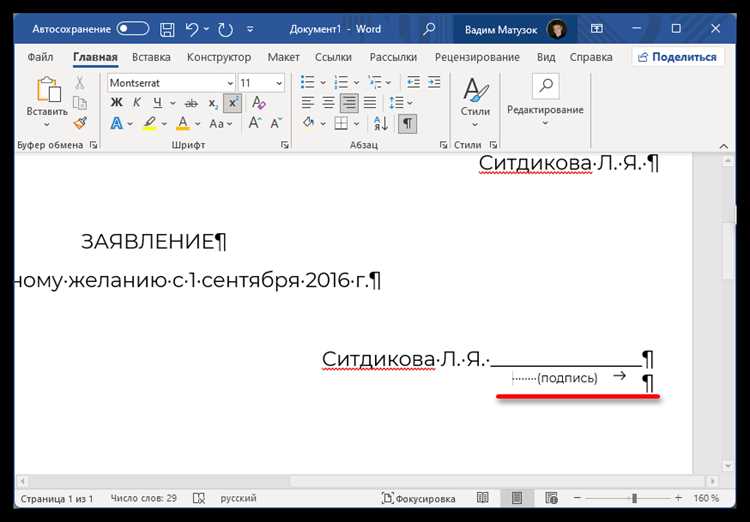Decrease paragraph indent

tap(413, 82)
